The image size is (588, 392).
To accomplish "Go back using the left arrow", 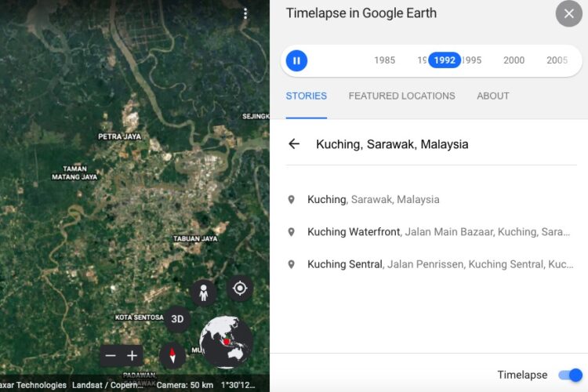I will pos(294,143).
